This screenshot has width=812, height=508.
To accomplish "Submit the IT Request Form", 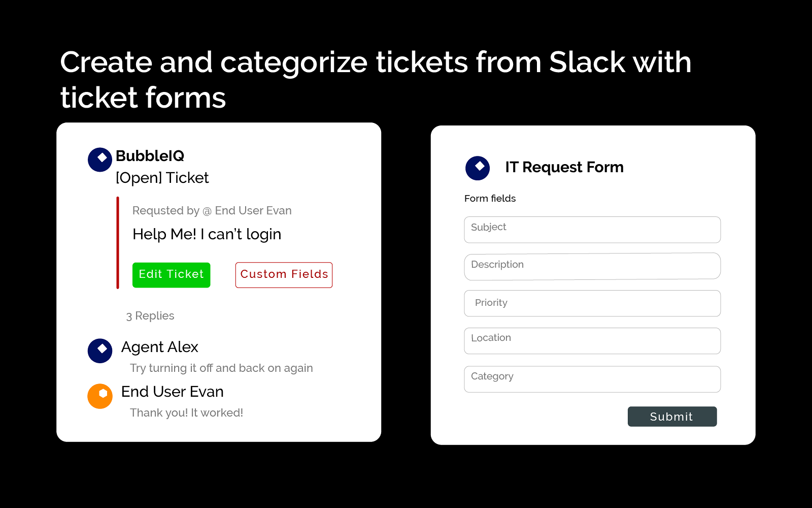I will point(672,417).
